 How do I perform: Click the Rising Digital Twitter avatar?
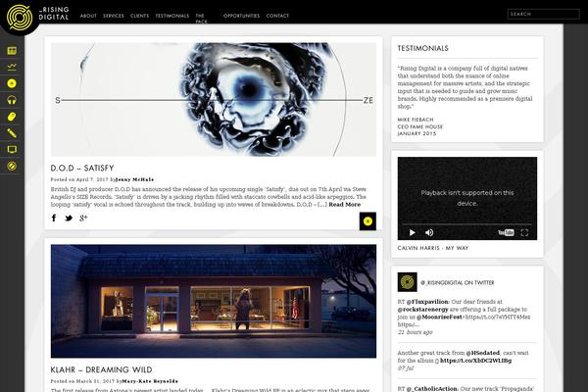[x=408, y=282]
